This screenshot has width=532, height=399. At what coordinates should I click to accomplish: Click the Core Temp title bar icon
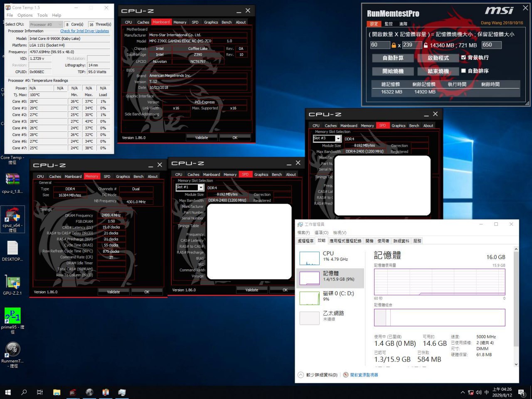[x=8, y=7]
